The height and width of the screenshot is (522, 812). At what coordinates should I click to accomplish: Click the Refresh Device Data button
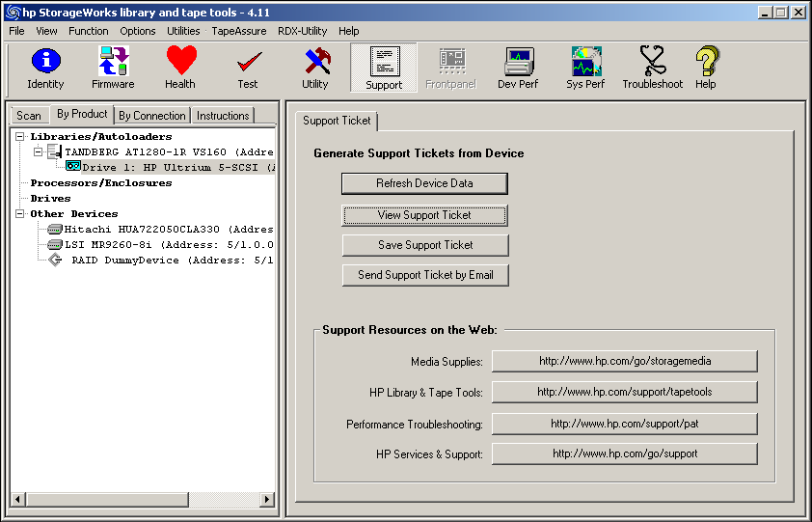point(424,183)
